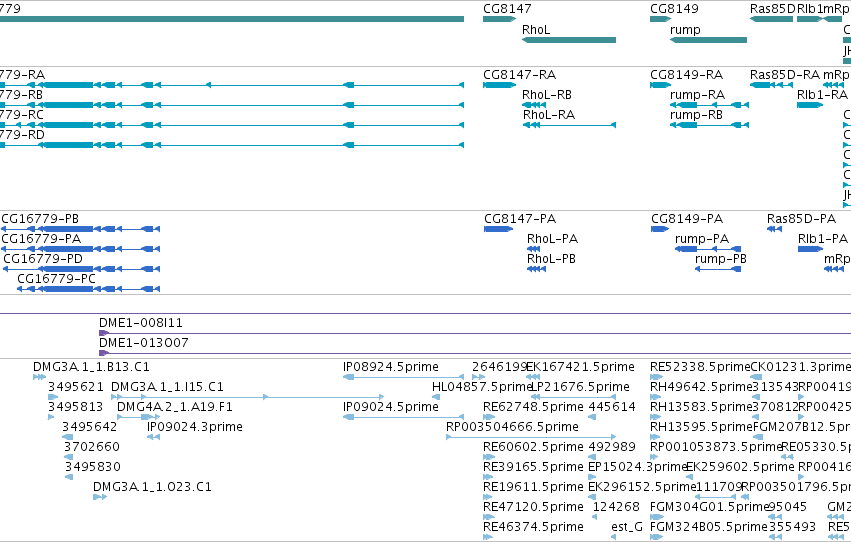Viewport: 851px width, 542px height.
Task: Select EST DMG3A.1_1.I15.C1
Action: (x=167, y=387)
